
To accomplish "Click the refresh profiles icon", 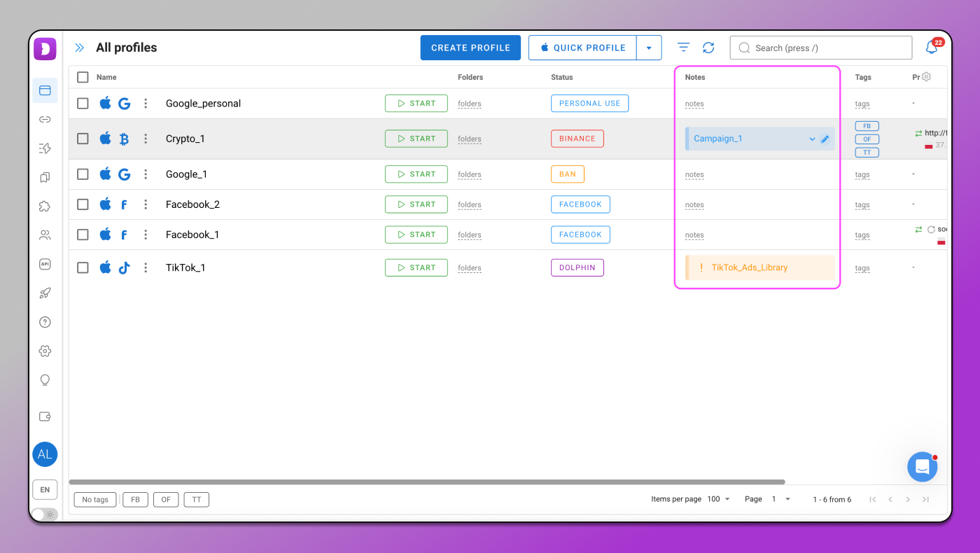I will pos(708,48).
